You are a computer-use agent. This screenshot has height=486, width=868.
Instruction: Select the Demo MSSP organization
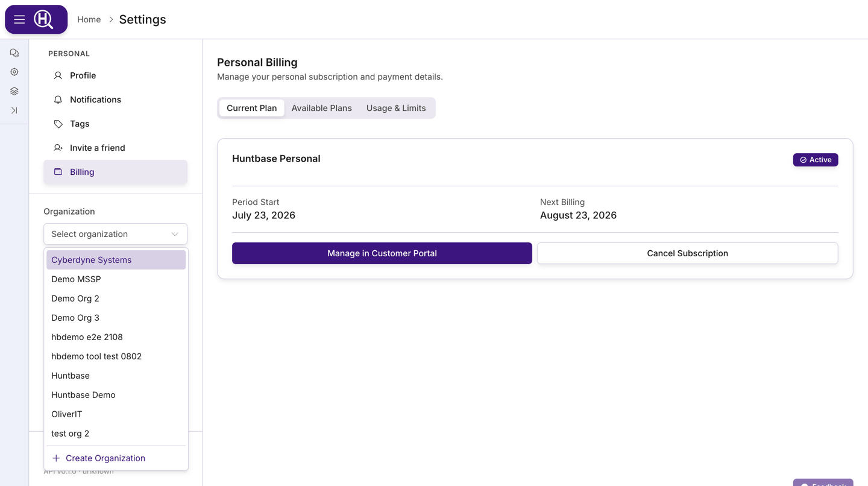[116, 279]
